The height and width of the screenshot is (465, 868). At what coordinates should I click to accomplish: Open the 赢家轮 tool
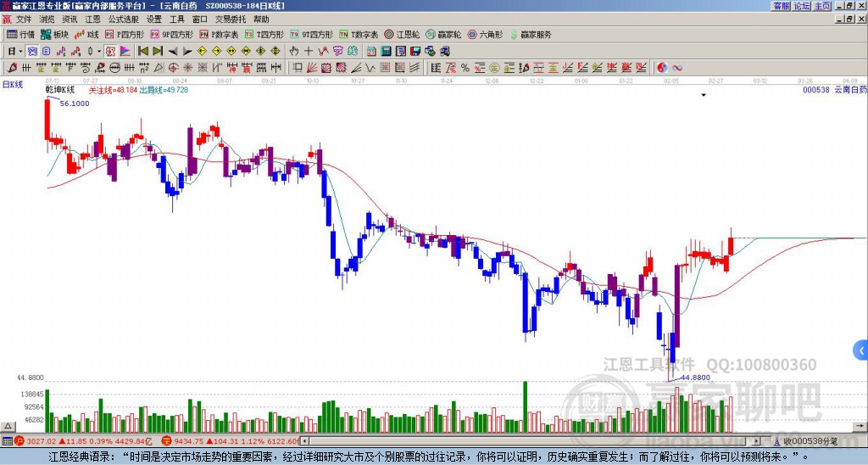(444, 34)
